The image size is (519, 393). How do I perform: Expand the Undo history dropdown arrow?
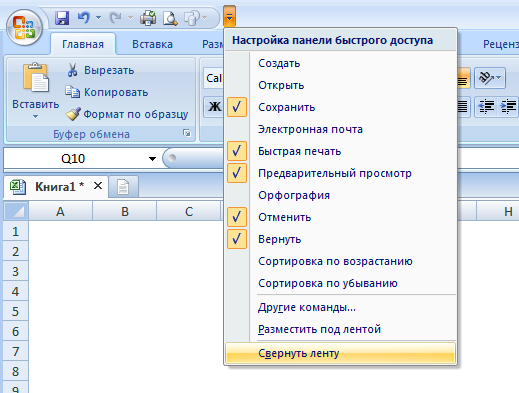(x=98, y=17)
